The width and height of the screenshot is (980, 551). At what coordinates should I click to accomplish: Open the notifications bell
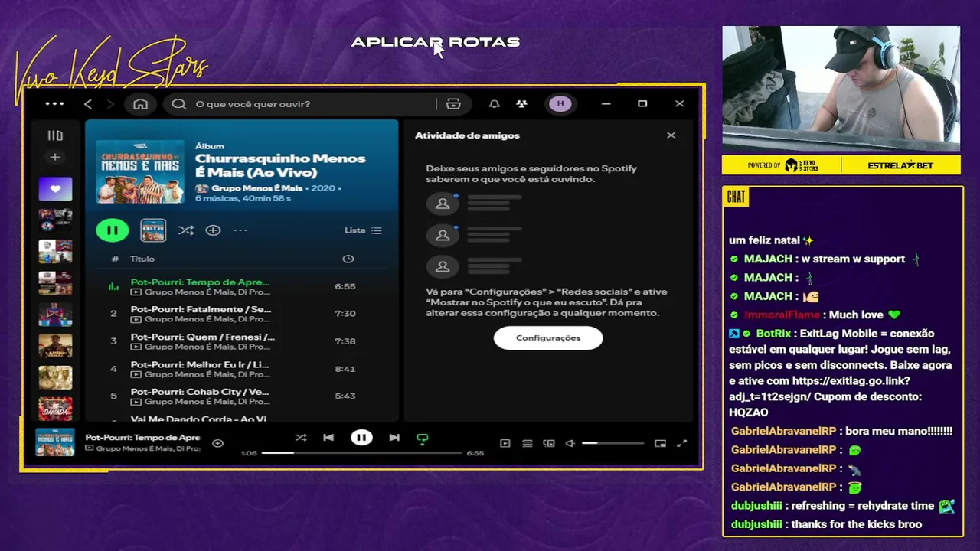495,104
